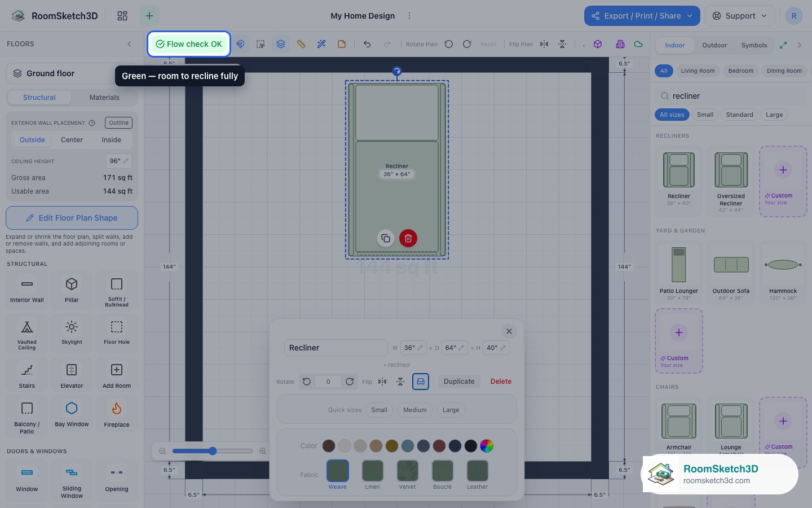Collapse the Floors panel
The height and width of the screenshot is (508, 812).
pos(129,44)
